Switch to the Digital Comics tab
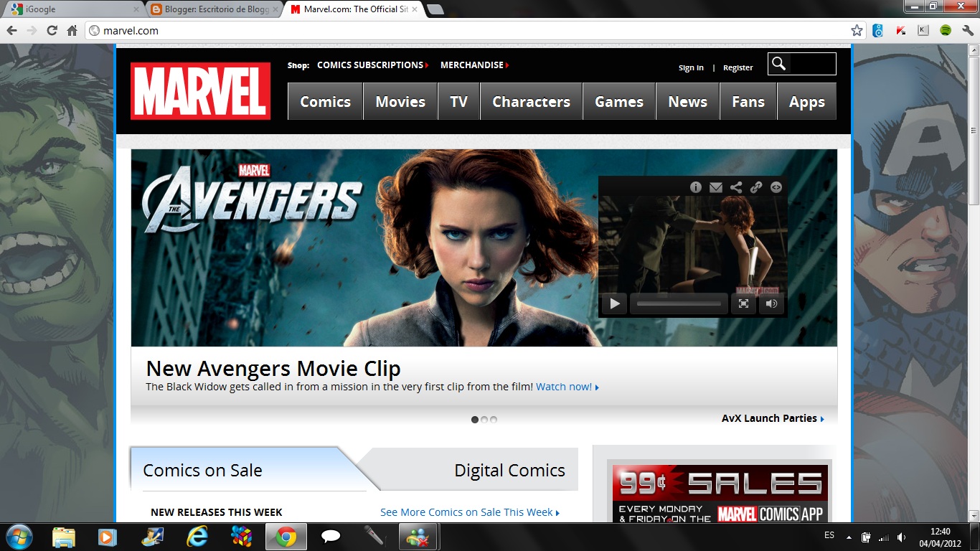This screenshot has height=551, width=980. point(509,469)
